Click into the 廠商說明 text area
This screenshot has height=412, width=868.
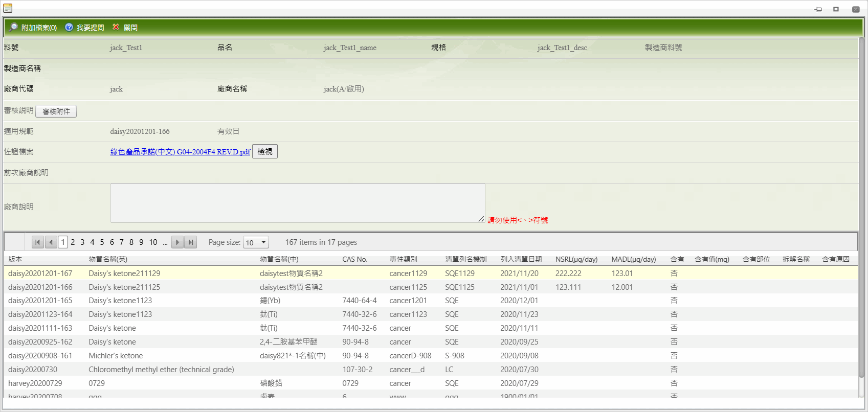[x=298, y=203]
